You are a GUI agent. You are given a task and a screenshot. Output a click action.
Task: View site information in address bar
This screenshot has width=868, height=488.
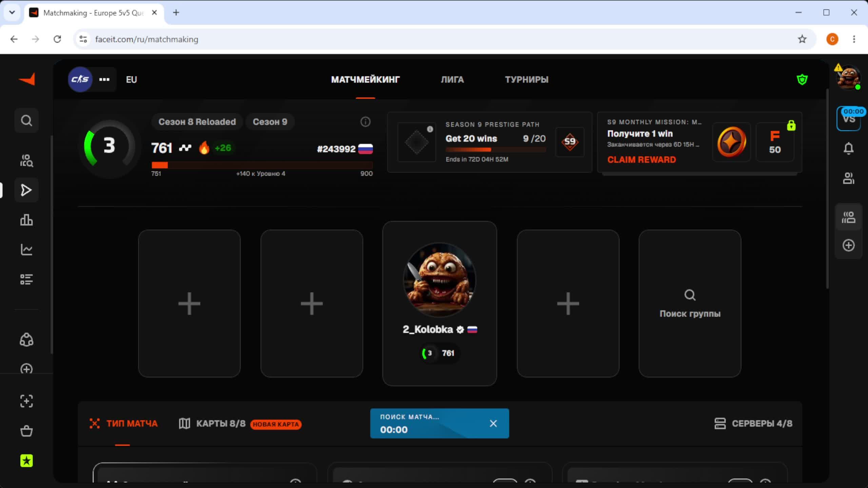tap(83, 39)
